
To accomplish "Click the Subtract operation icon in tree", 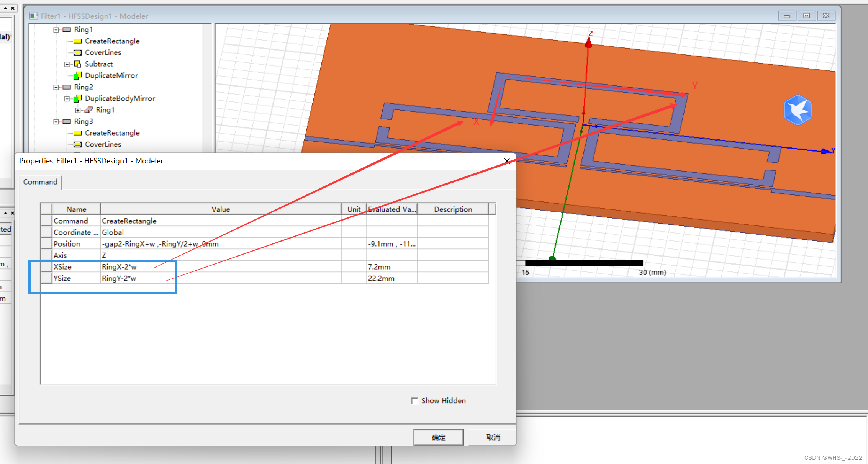I will (77, 64).
